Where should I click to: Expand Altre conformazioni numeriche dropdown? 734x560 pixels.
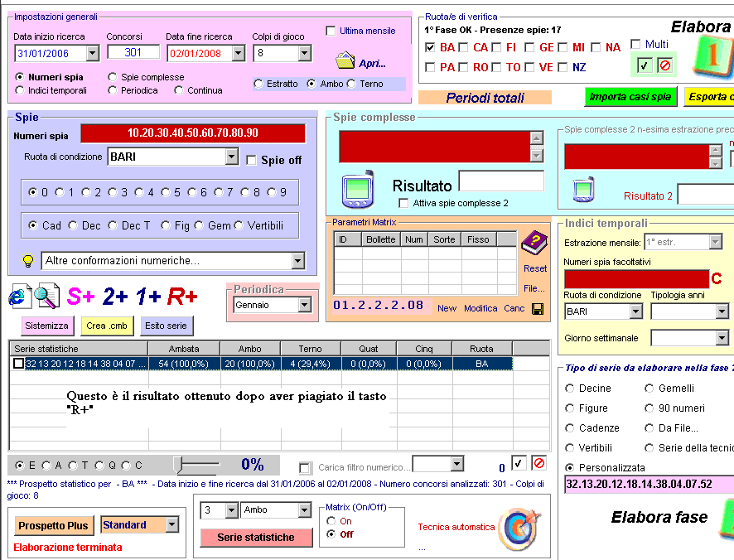tap(297, 261)
